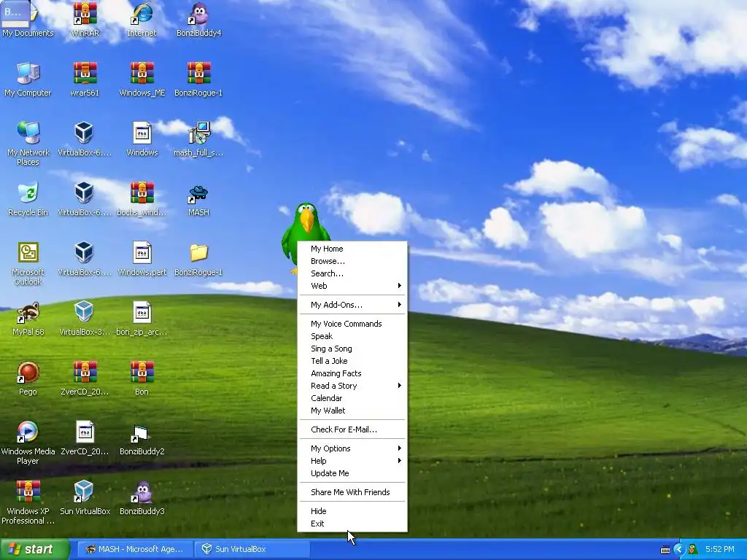Open My Voice Commands menu entry
Viewport: 747px width, 560px height.
(x=352, y=324)
